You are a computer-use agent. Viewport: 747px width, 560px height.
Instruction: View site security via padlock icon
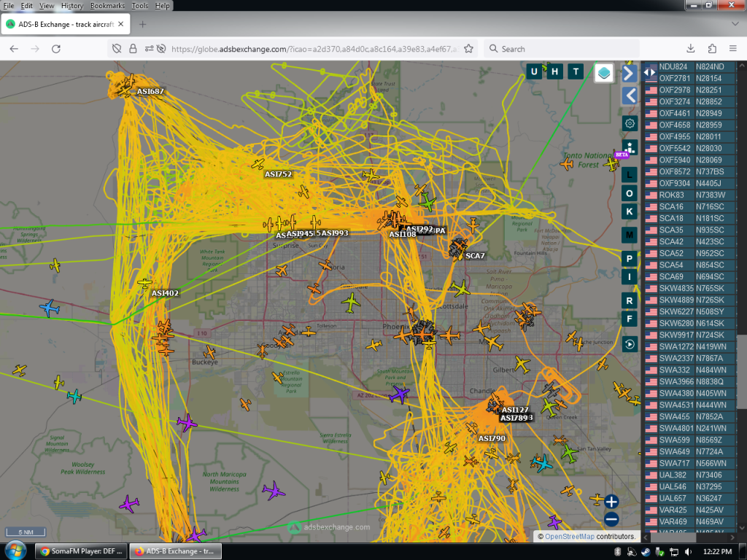pos(133,49)
